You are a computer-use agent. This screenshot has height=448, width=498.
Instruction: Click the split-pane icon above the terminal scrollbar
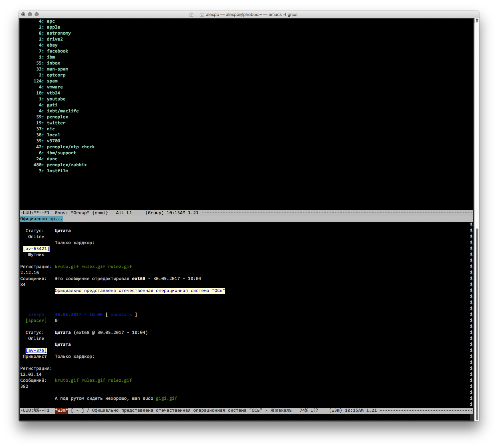477,21
